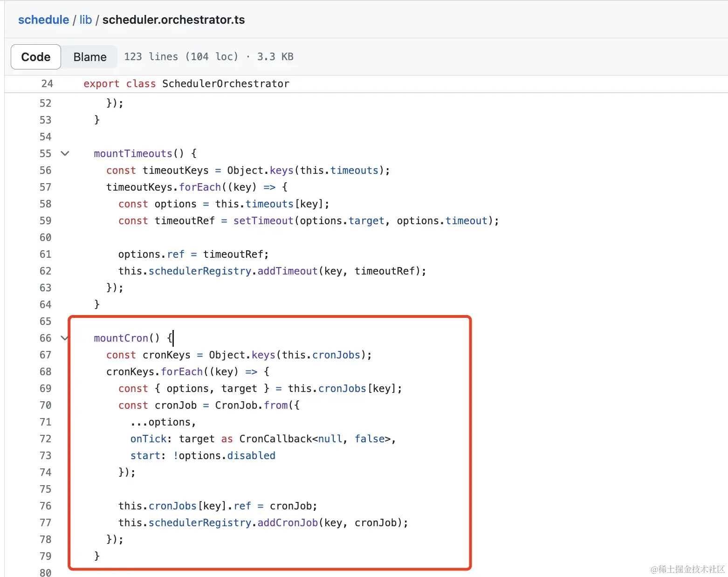Image resolution: width=728 pixels, height=577 pixels.
Task: Click the scheduler.orchestrator.ts file name
Action: coord(173,20)
